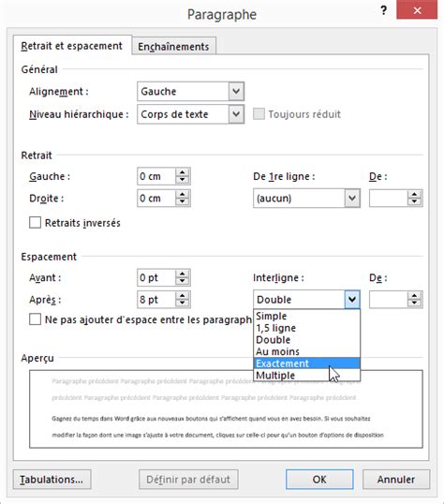Screen dimensions: 444x504
Task: Increase the Interligne De value
Action: tap(414, 296)
